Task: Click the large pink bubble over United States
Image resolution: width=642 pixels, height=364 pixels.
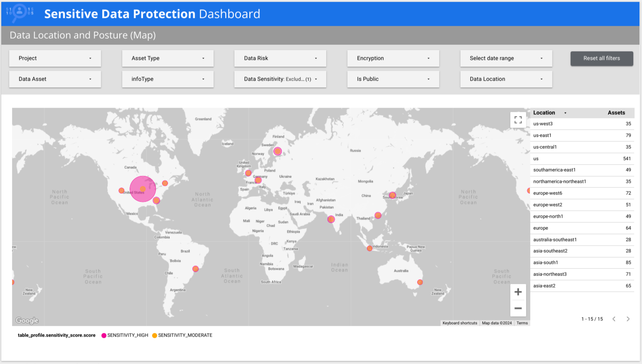Action: click(143, 189)
